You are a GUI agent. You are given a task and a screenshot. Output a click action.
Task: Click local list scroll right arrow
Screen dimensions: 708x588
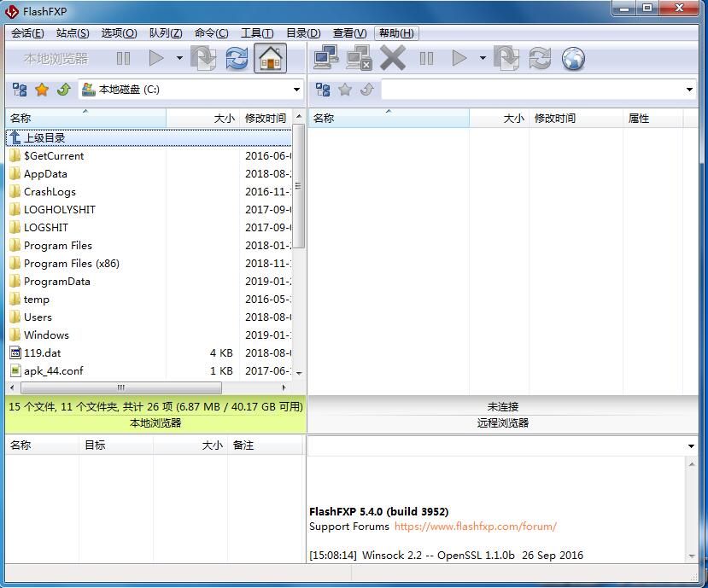tap(284, 387)
